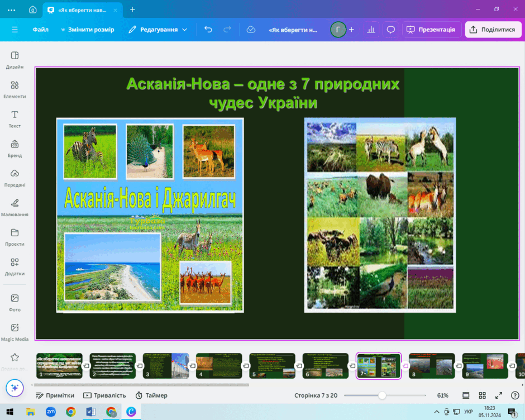Screen dimensions: 525x420
Task: Click the thumbnail strip horizontal scrollbar
Action: 141,385
